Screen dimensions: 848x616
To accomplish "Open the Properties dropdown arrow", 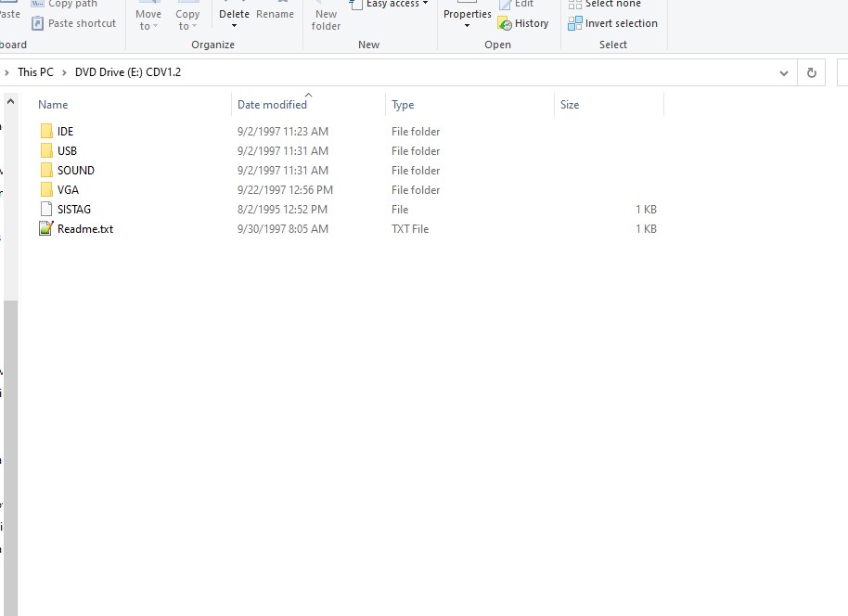I will (467, 26).
